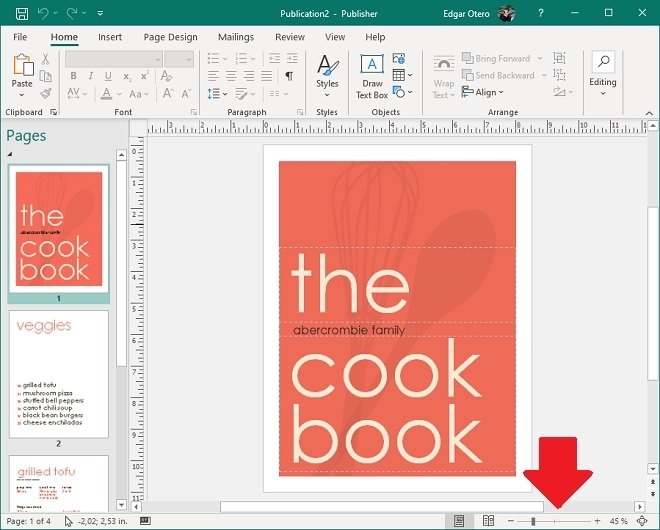Open the File menu tab
This screenshot has width=660, height=530.
[x=20, y=37]
